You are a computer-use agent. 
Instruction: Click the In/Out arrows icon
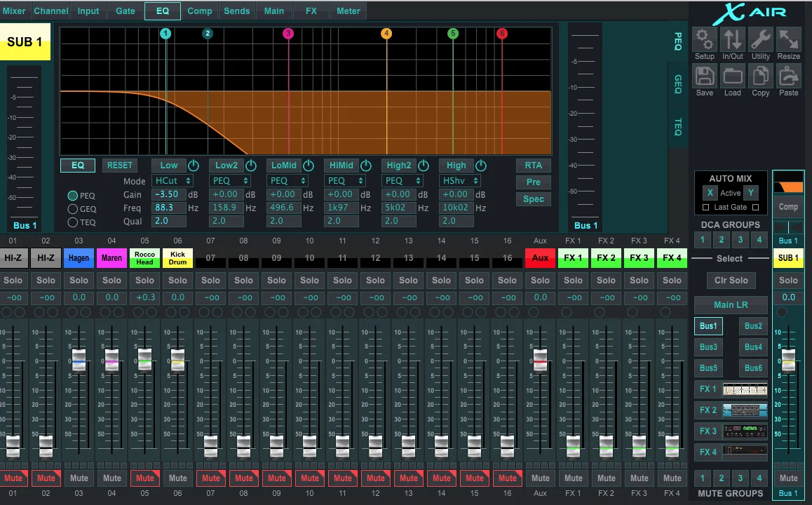coord(732,40)
